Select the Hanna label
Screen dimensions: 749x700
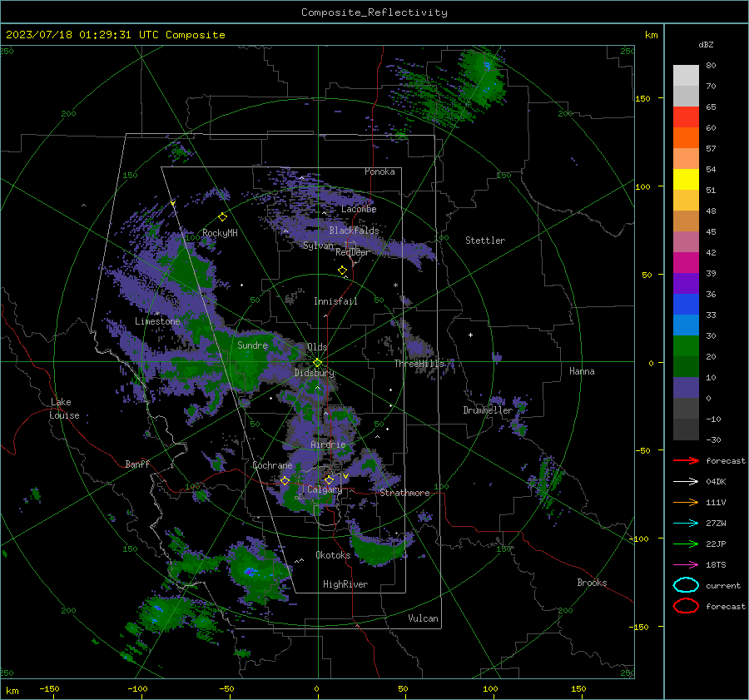tap(582, 371)
